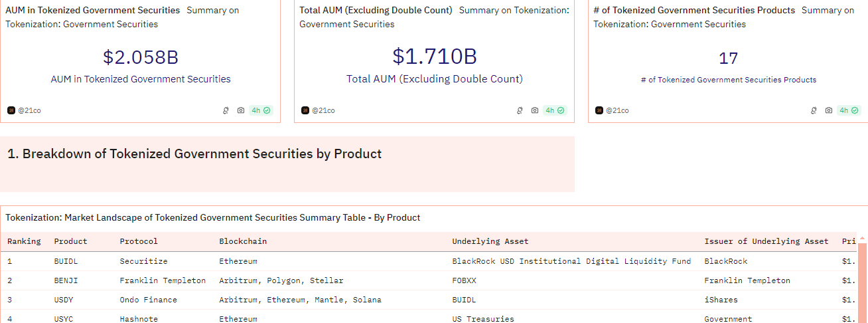Click query link icon on first AUM card
This screenshot has height=323, width=868.
226,110
